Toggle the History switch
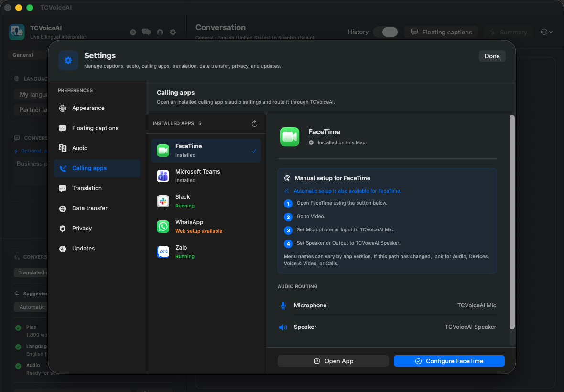Viewport: 564px width, 392px height. (385, 32)
